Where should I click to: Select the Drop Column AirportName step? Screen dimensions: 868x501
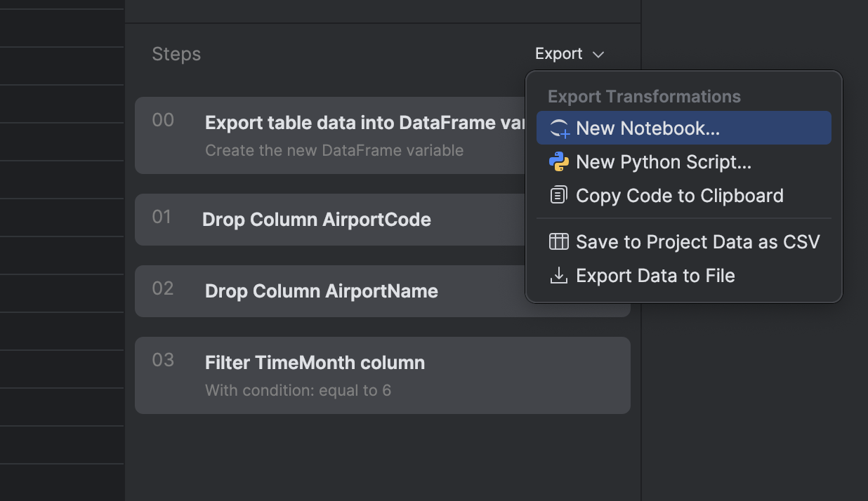click(321, 291)
